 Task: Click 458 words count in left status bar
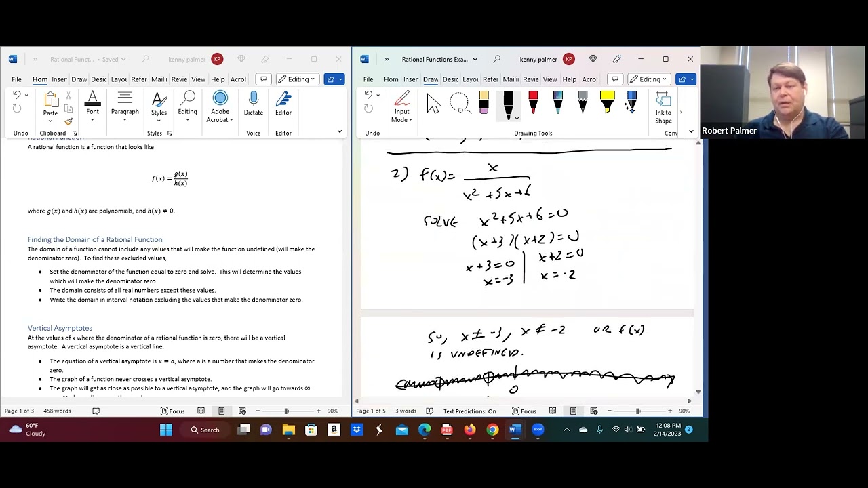click(57, 411)
